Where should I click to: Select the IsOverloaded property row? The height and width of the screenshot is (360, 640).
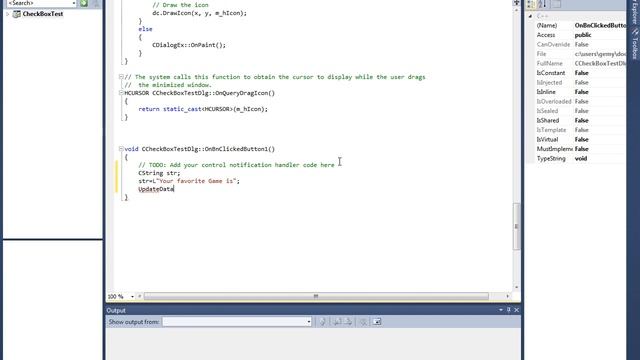point(581,101)
